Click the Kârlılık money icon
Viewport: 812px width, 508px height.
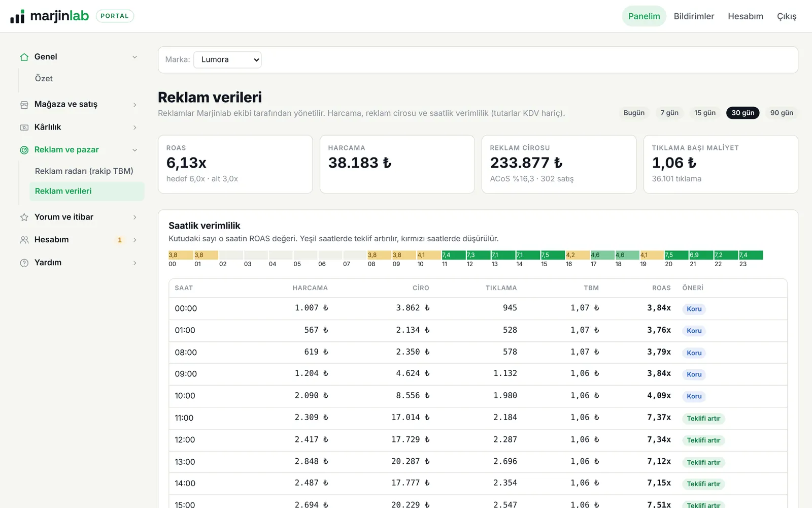(24, 128)
